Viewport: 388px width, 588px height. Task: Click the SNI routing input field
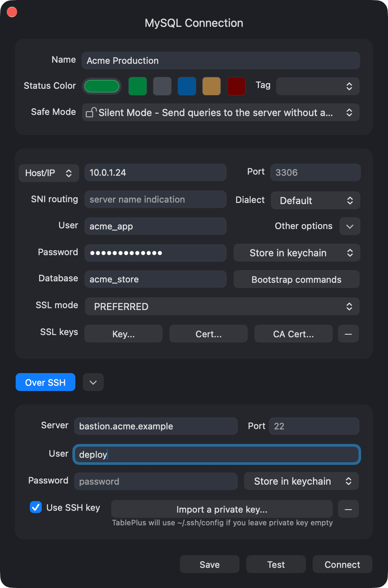tap(156, 199)
